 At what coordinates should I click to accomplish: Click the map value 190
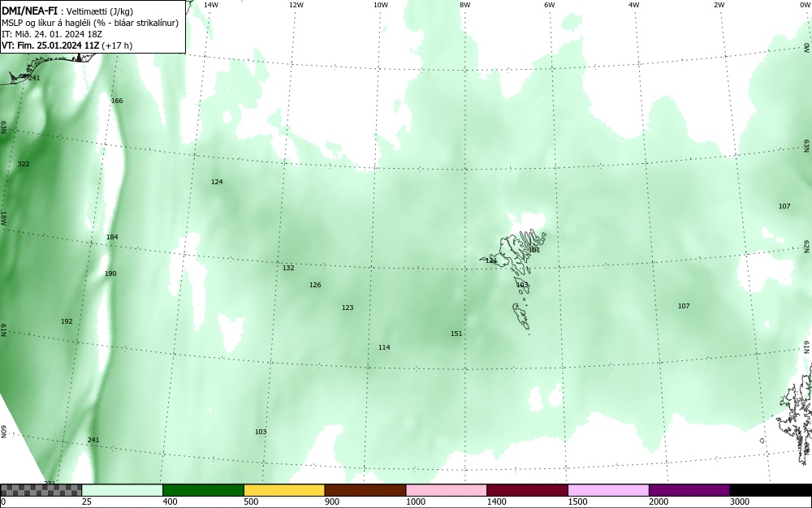(110, 273)
